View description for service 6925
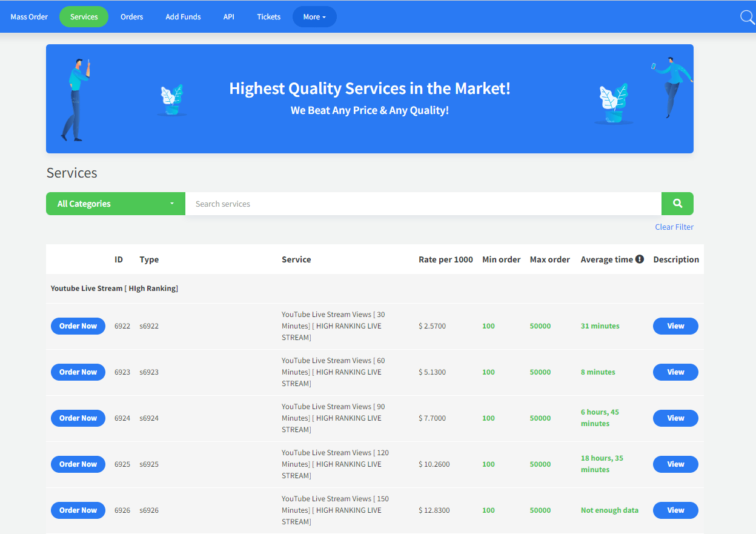The width and height of the screenshot is (756, 534). click(x=675, y=464)
